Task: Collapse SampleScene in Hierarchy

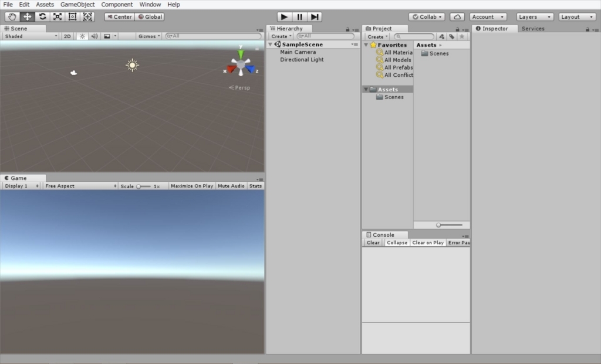Action: tap(271, 45)
